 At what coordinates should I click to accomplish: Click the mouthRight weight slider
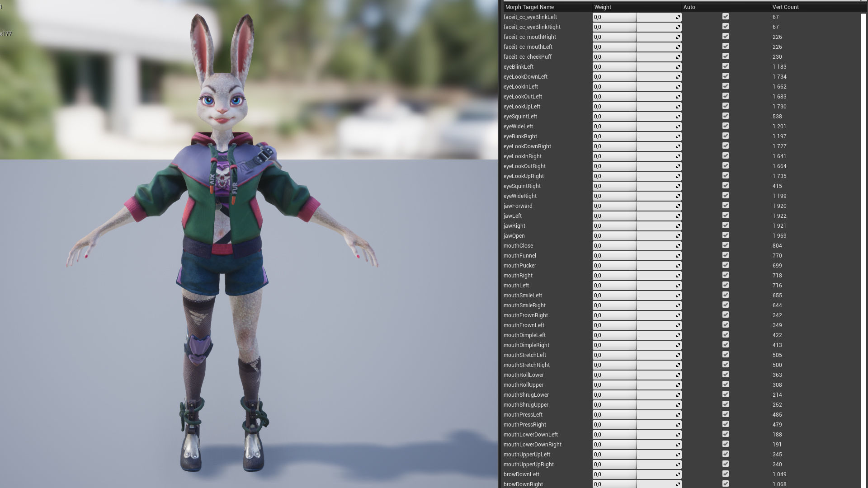click(637, 276)
